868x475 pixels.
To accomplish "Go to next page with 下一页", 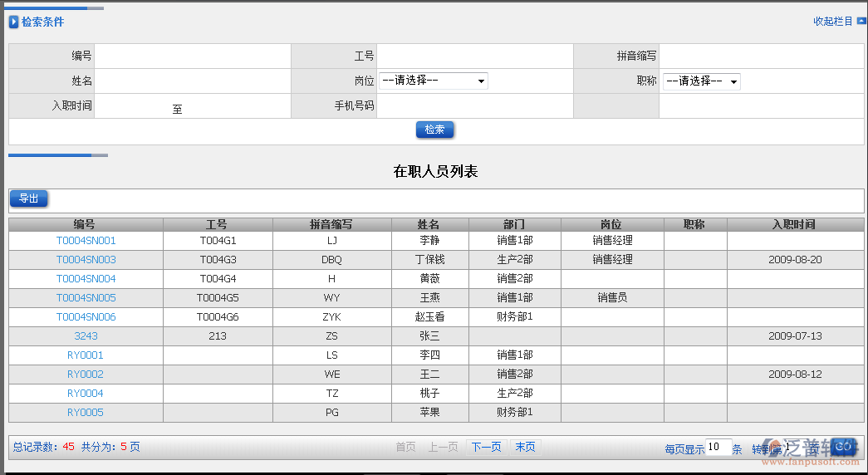I will [486, 447].
